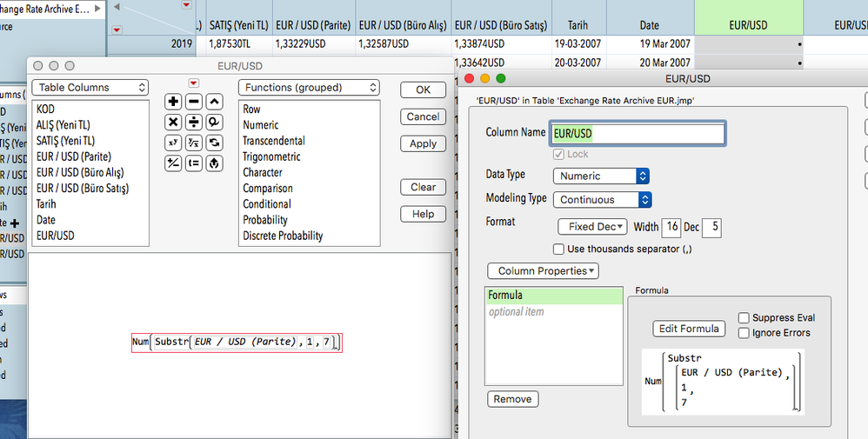Click the Column Name input field
The height and width of the screenshot is (439, 868).
(637, 133)
